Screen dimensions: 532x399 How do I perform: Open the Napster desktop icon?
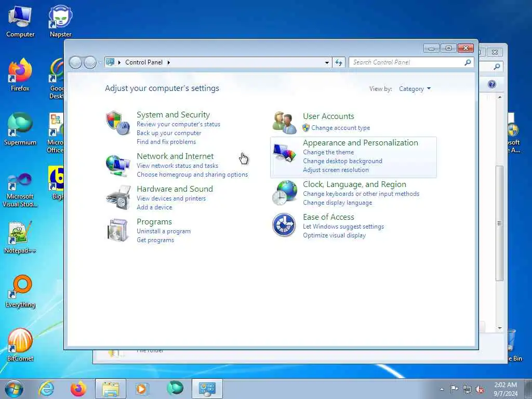(x=60, y=21)
